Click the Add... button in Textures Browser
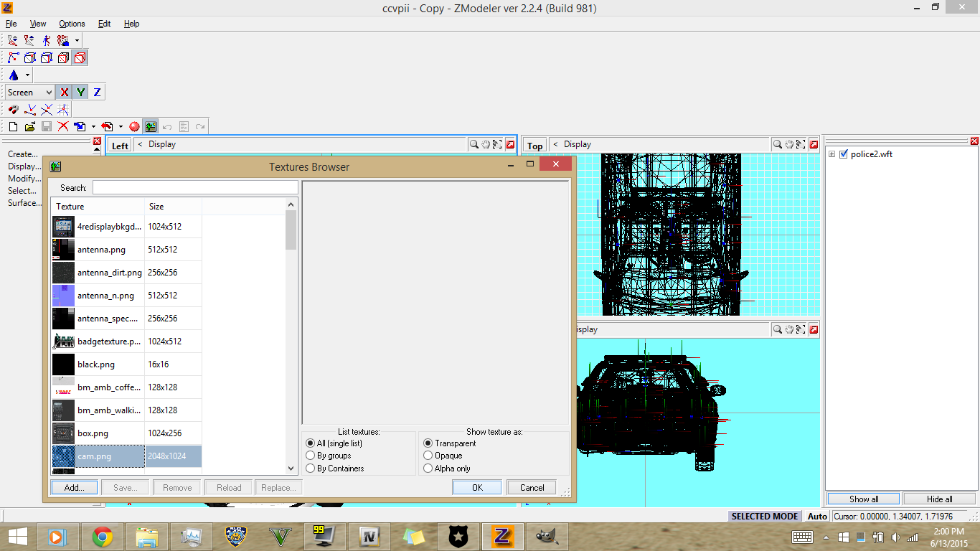 point(75,488)
